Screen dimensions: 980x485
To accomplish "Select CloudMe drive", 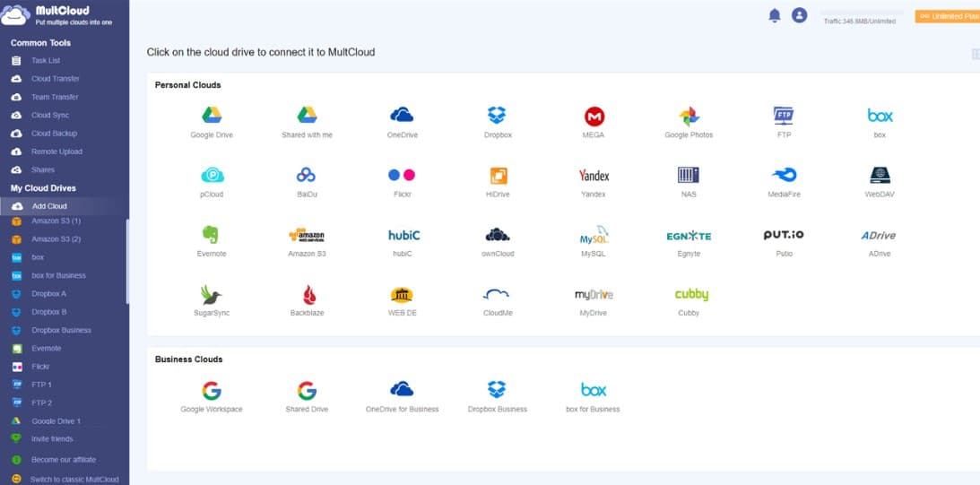I will pos(498,300).
